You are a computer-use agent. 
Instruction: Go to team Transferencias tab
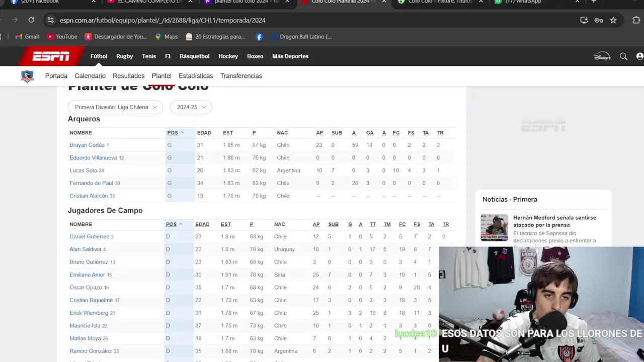click(x=241, y=76)
